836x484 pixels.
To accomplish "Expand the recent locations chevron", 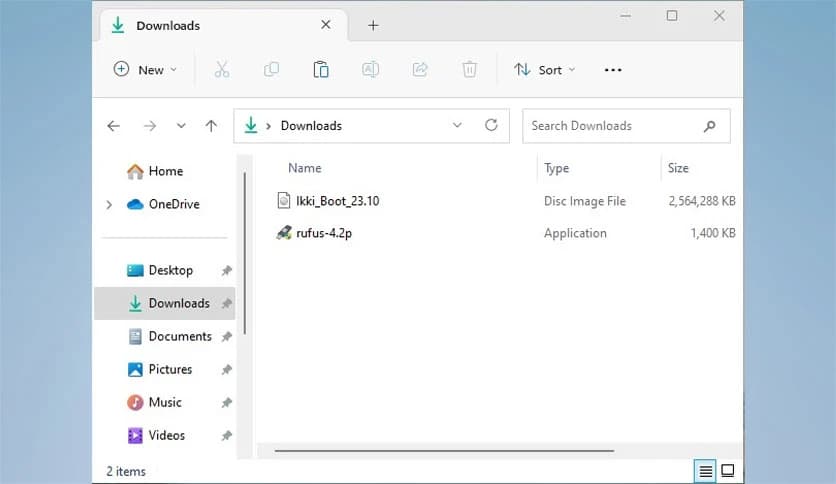I will [x=181, y=126].
